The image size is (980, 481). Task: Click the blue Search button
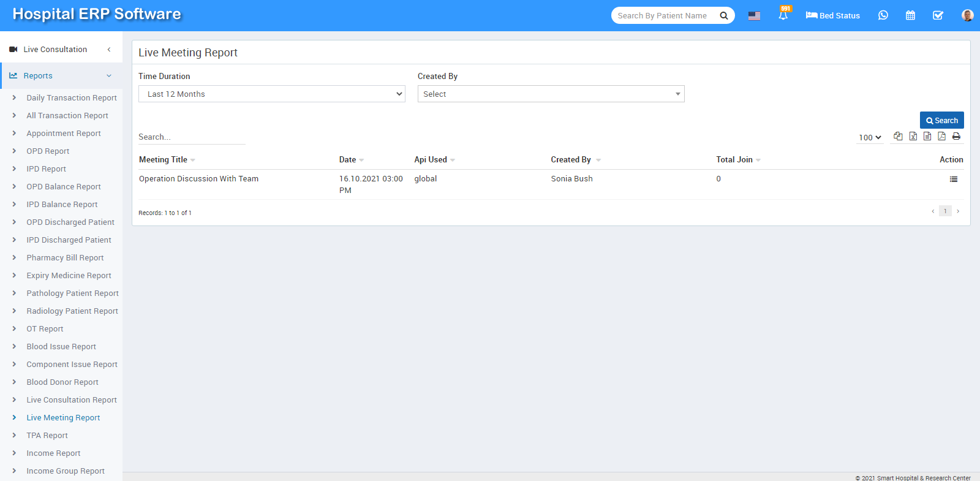click(941, 120)
